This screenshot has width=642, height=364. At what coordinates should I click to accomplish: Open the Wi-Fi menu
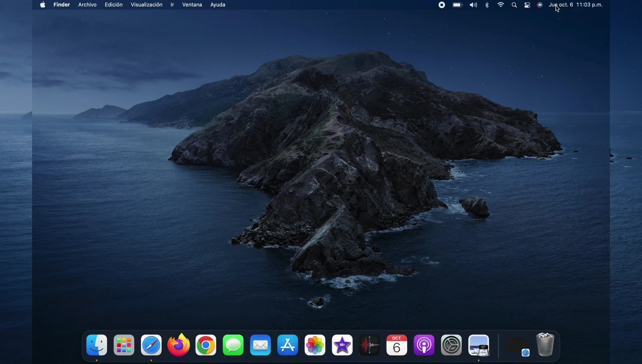tap(501, 5)
